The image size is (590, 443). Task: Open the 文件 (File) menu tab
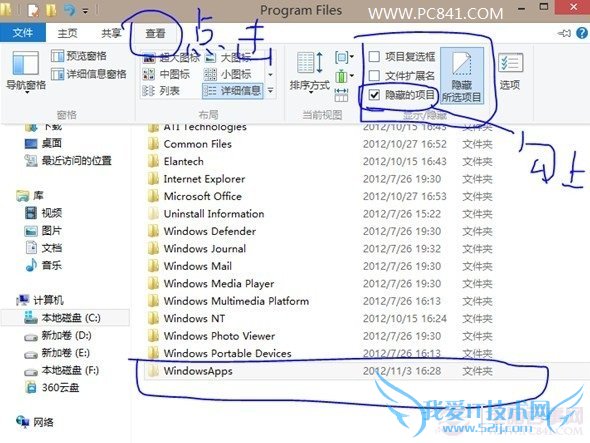click(x=23, y=33)
